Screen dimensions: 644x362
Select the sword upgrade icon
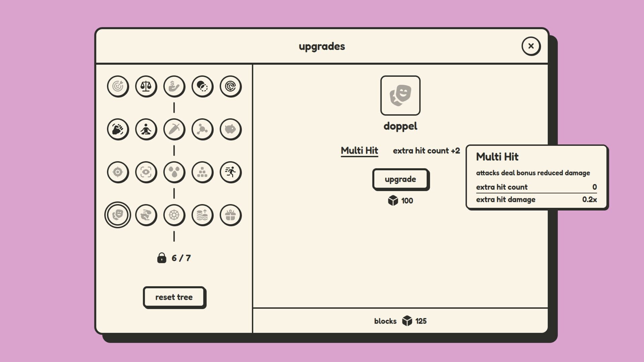tap(174, 129)
